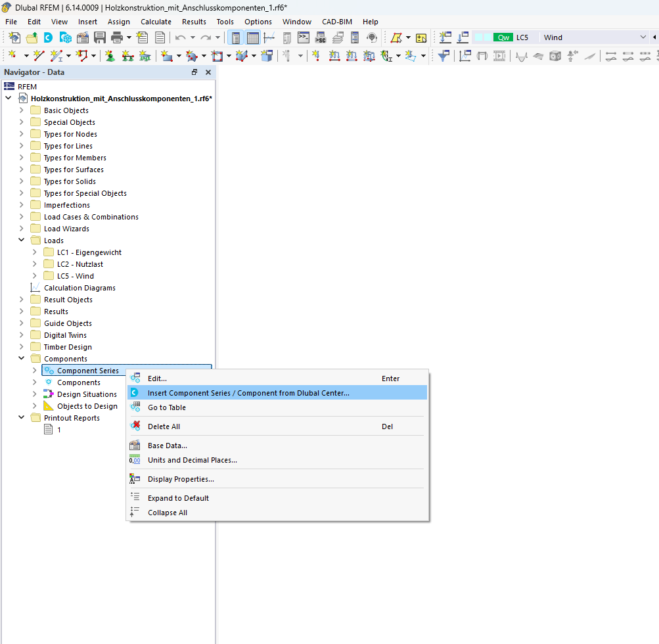Print using the printer icon
Viewport: 659px width, 644px height.
point(117,38)
